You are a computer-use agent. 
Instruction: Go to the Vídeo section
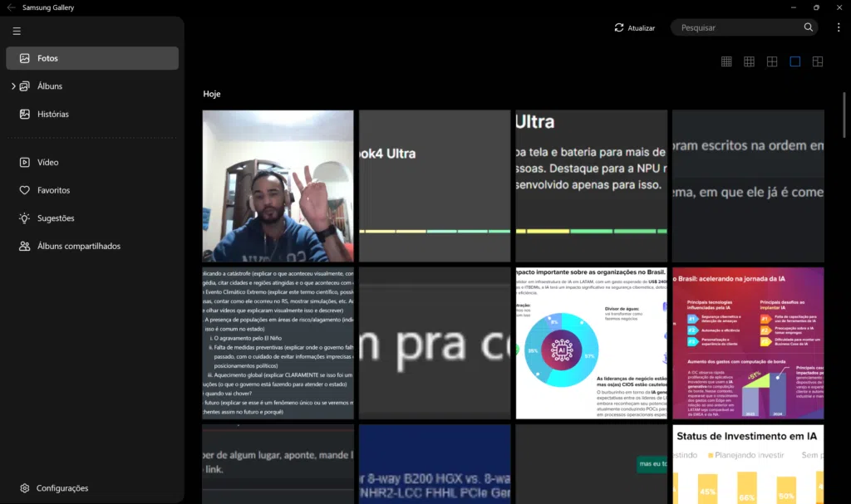coord(47,163)
